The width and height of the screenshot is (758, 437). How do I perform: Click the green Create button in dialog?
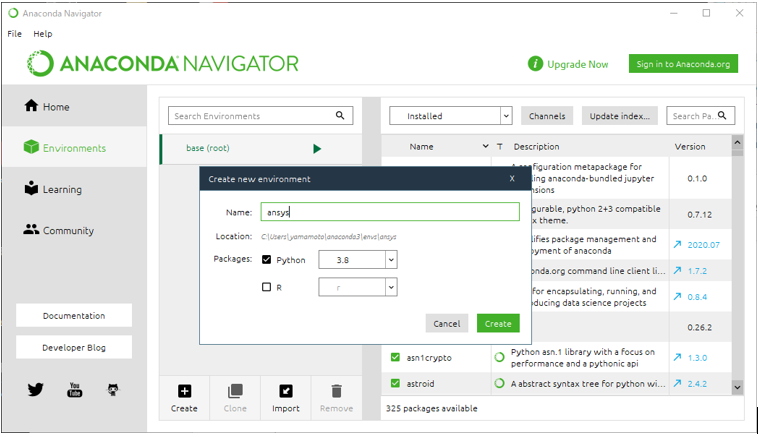[498, 323]
